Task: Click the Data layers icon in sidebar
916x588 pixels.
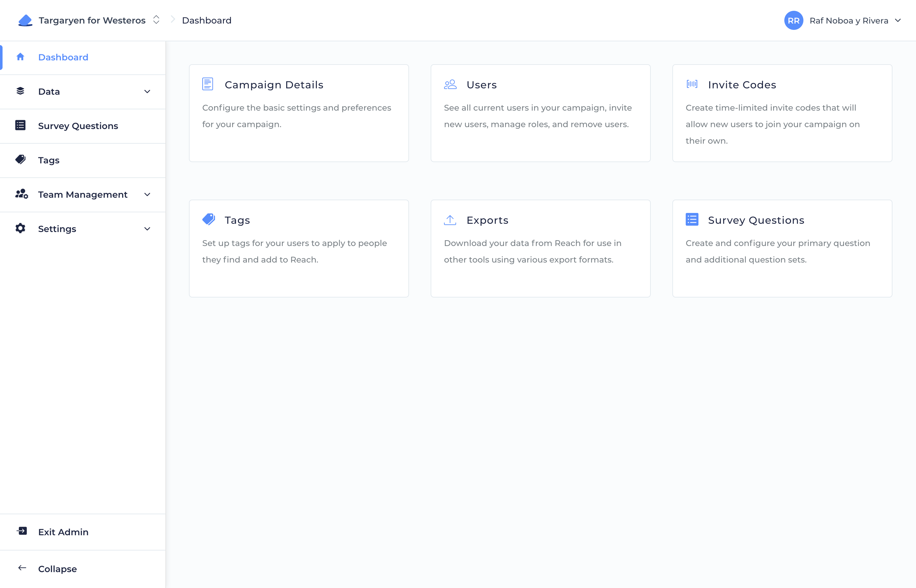Action: point(20,91)
